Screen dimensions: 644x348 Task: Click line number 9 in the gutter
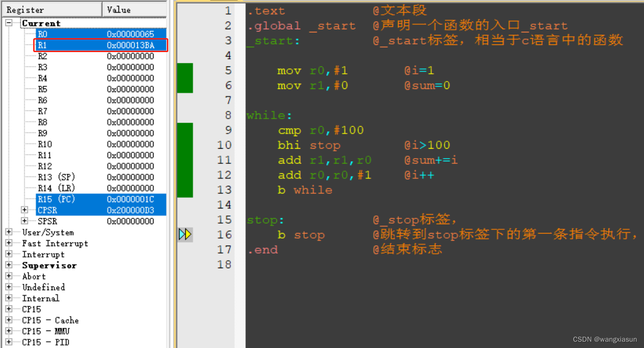point(228,130)
